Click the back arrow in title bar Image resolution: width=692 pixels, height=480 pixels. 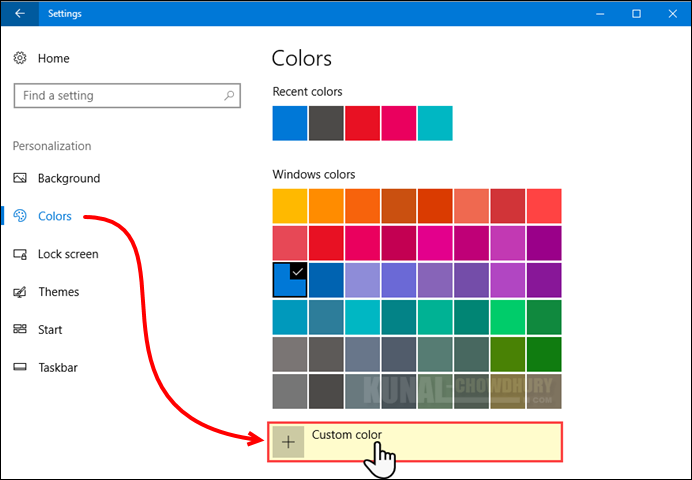point(19,14)
